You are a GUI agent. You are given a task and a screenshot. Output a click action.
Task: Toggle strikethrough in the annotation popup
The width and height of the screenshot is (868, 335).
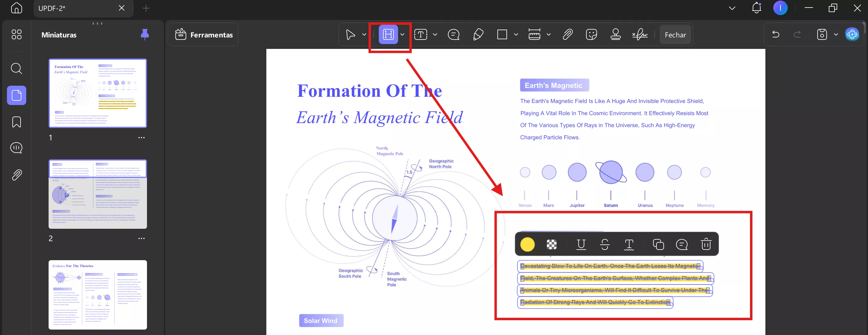click(x=605, y=244)
